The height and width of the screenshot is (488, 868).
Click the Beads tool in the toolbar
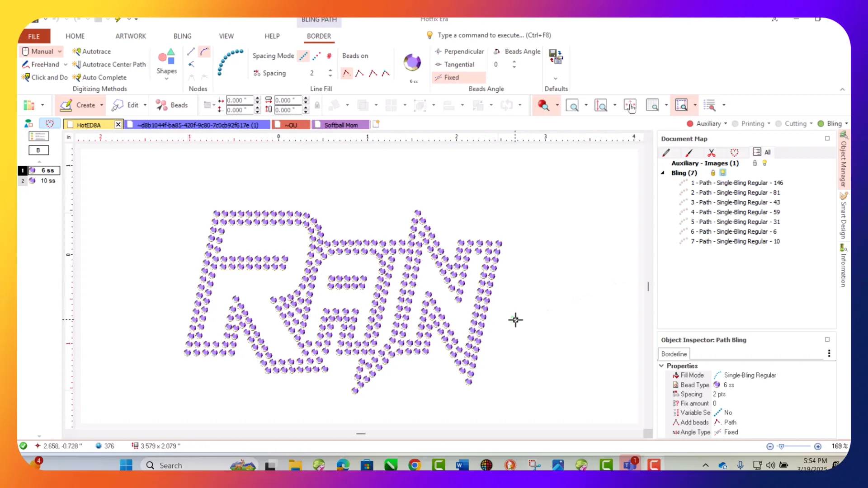pos(173,105)
